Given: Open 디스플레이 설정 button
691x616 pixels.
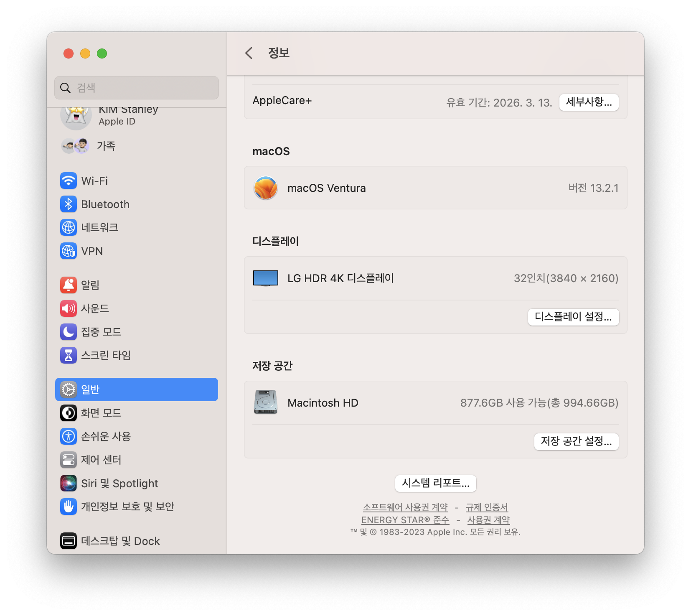Looking at the screenshot, I should tap(573, 317).
